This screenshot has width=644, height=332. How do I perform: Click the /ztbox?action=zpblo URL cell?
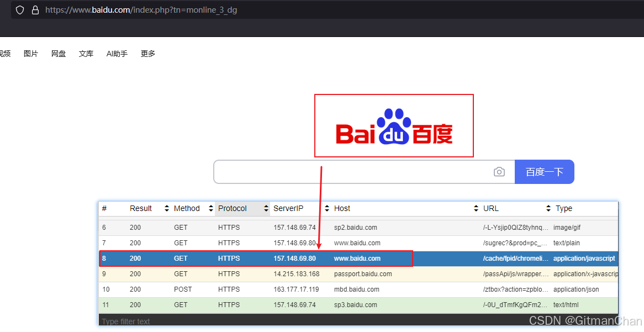[x=515, y=289]
